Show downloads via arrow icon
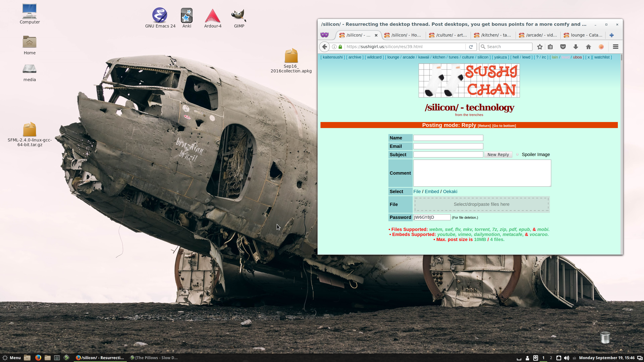Image resolution: width=644 pixels, height=362 pixels. (x=576, y=47)
